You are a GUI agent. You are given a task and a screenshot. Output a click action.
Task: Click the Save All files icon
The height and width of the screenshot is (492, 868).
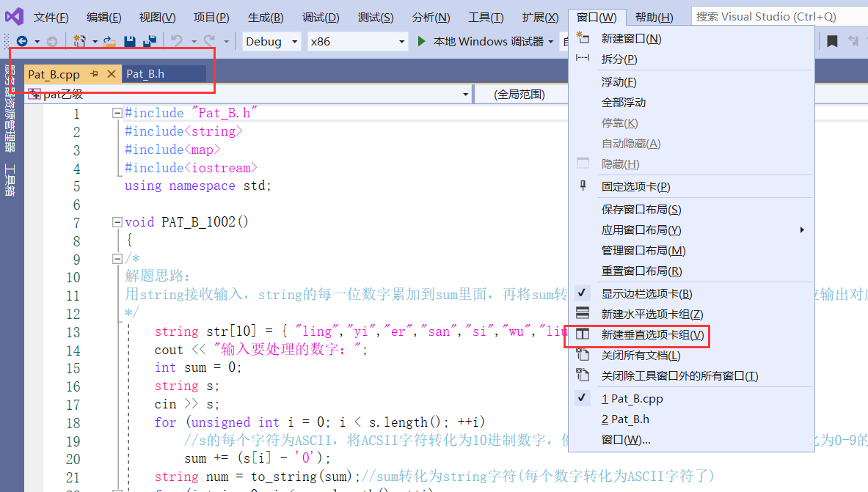149,41
